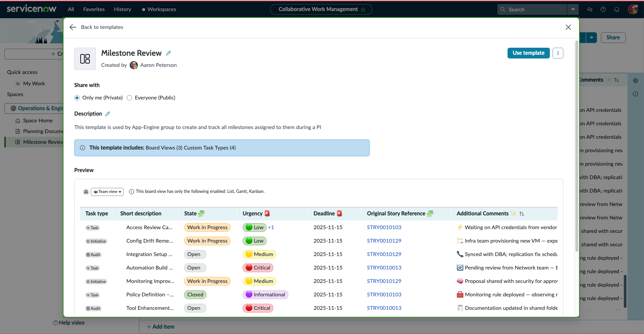Edit the Description using its pencil icon

(x=108, y=114)
